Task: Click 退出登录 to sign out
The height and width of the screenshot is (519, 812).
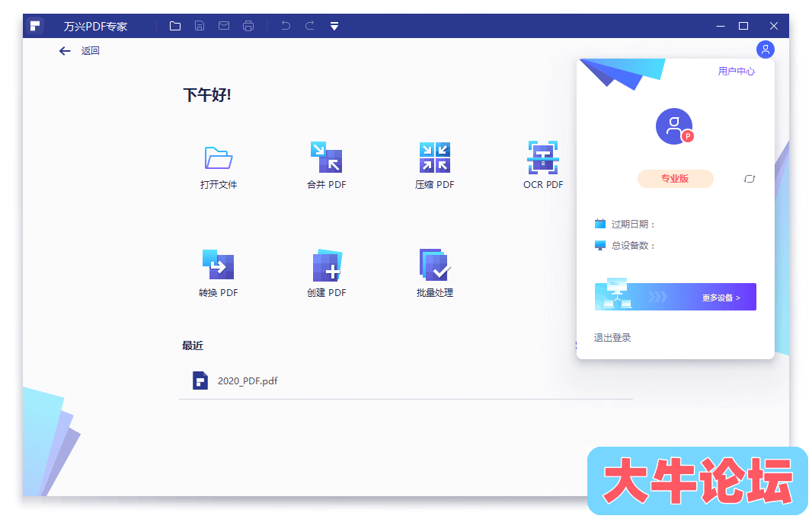Action: pyautogui.click(x=612, y=338)
